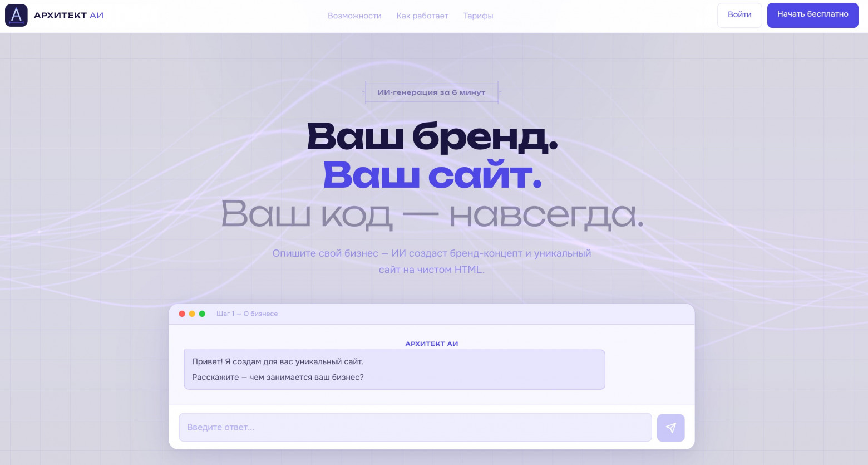The width and height of the screenshot is (868, 465).
Task: Click the Архитект АИ logo icon
Action: click(x=16, y=16)
